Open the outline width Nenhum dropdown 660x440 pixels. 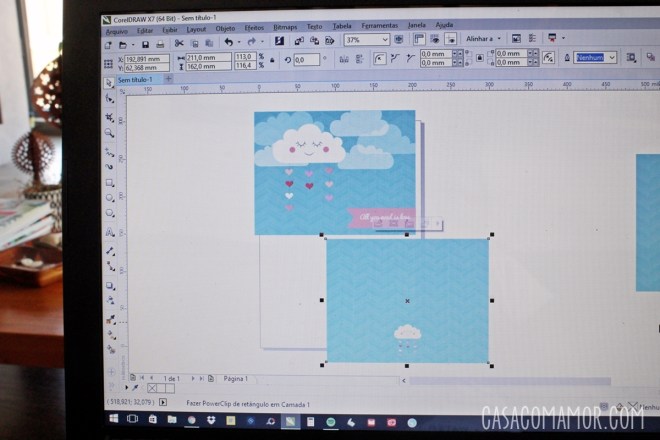(x=613, y=58)
